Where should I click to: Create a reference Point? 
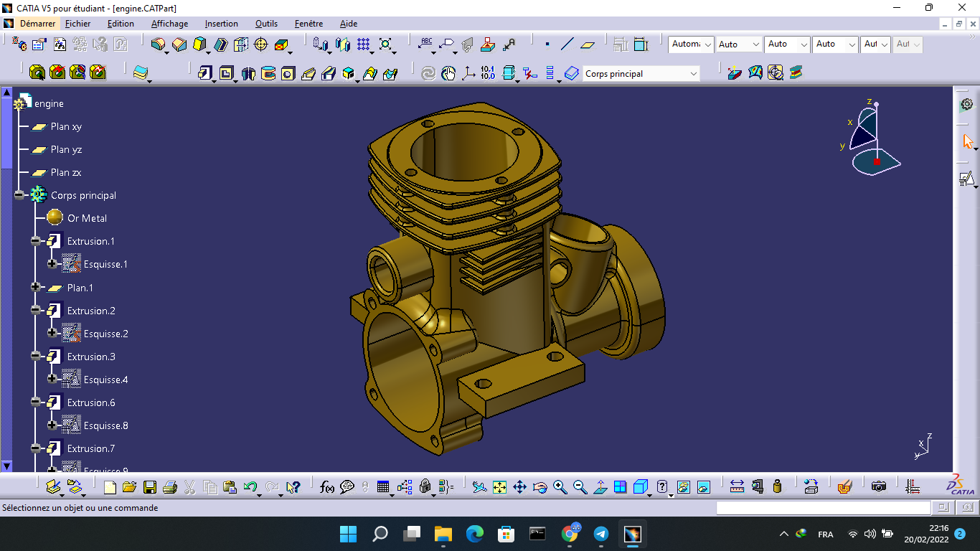[x=547, y=44]
